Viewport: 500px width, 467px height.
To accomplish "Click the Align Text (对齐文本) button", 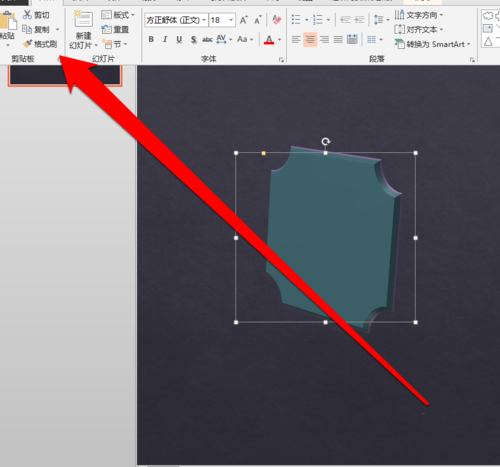I will (x=419, y=29).
